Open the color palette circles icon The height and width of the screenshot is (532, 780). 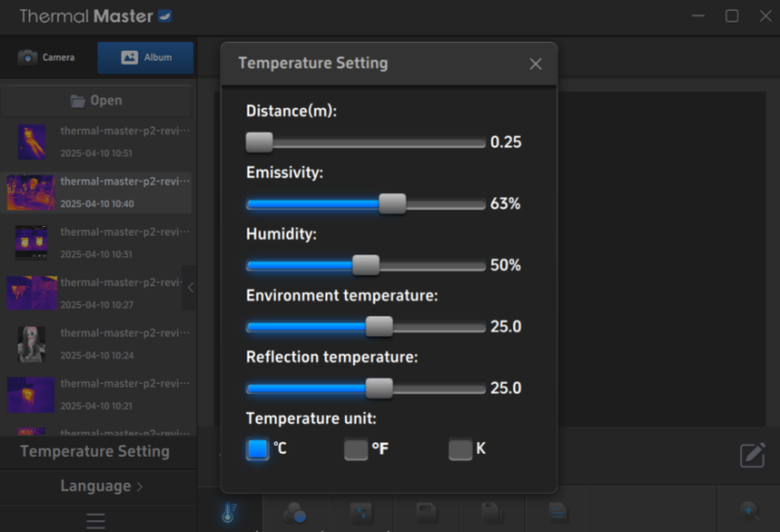[x=294, y=513]
